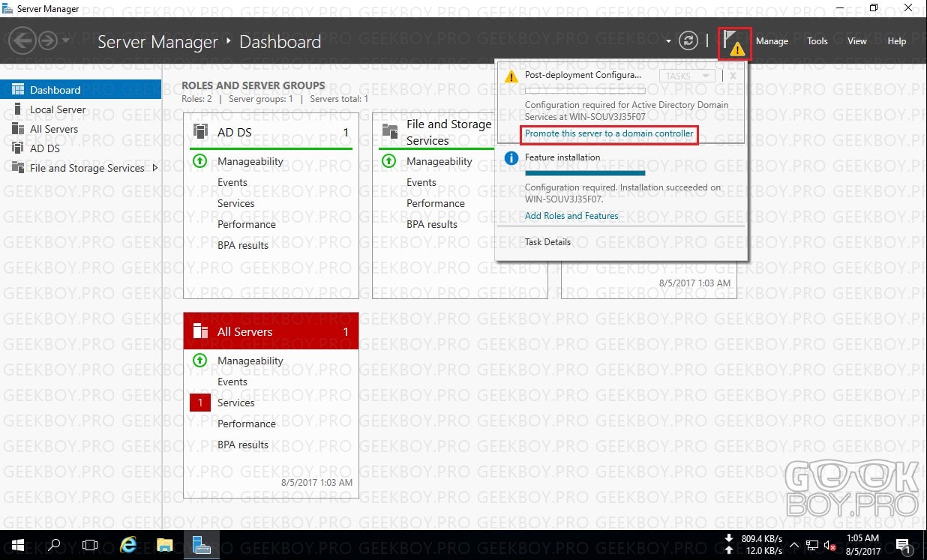The height and width of the screenshot is (560, 927).
Task: Open the Tools menu
Action: pos(817,41)
